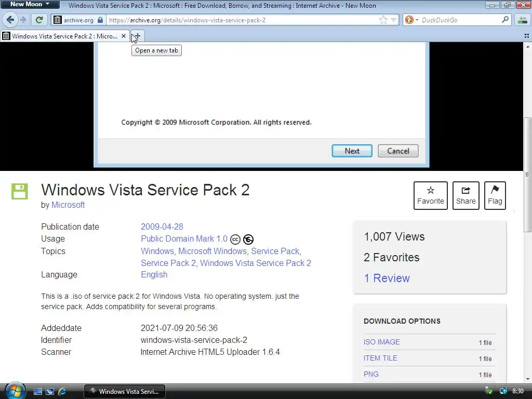Open a new tab with plus button
This screenshot has height=399, width=532.
coord(137,36)
